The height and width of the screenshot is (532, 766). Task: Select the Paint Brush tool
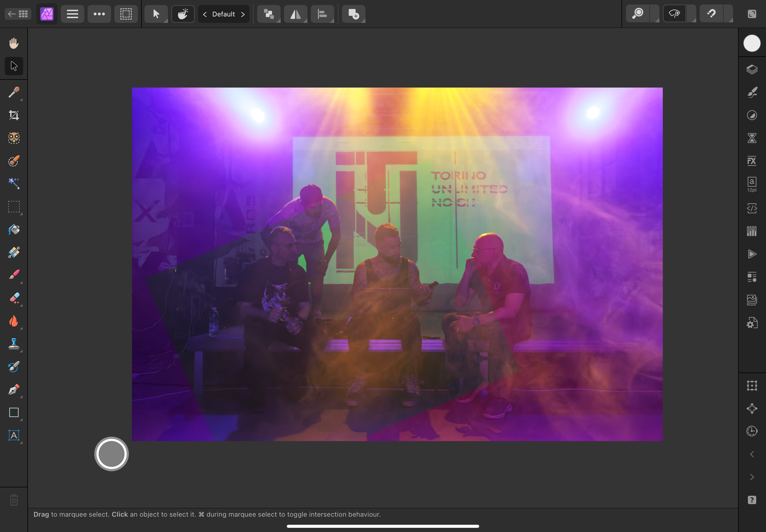(x=14, y=275)
